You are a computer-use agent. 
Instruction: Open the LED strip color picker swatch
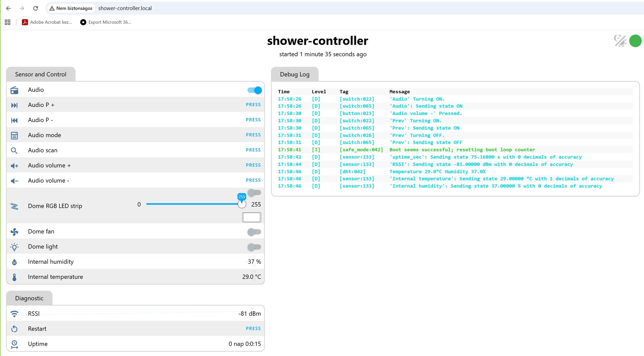tap(252, 217)
